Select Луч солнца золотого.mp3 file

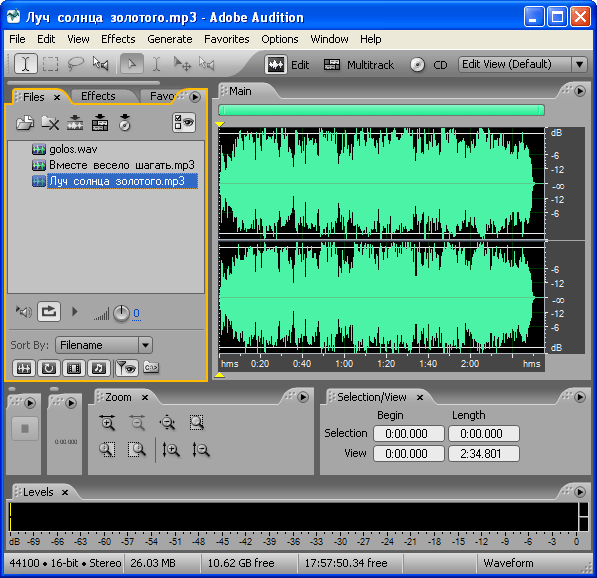(x=115, y=181)
